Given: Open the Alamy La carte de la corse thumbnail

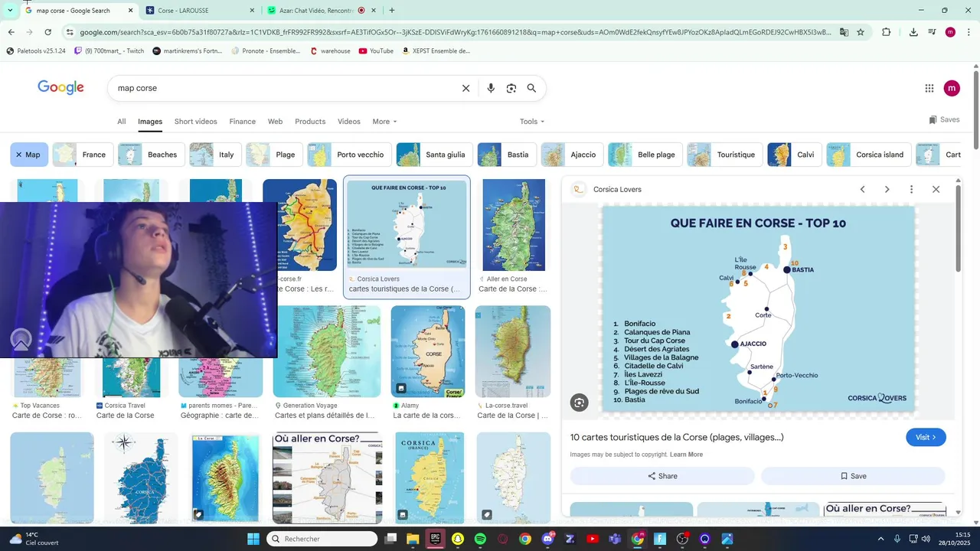Looking at the screenshot, I should (x=428, y=351).
